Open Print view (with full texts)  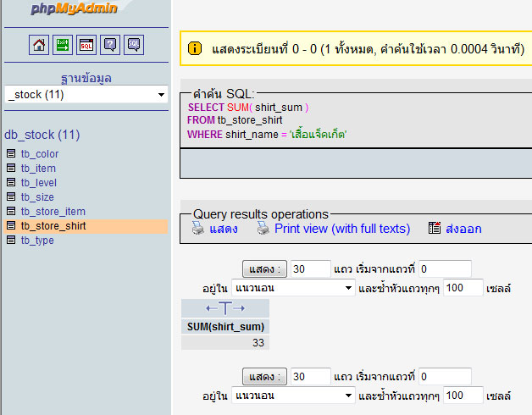pos(342,229)
